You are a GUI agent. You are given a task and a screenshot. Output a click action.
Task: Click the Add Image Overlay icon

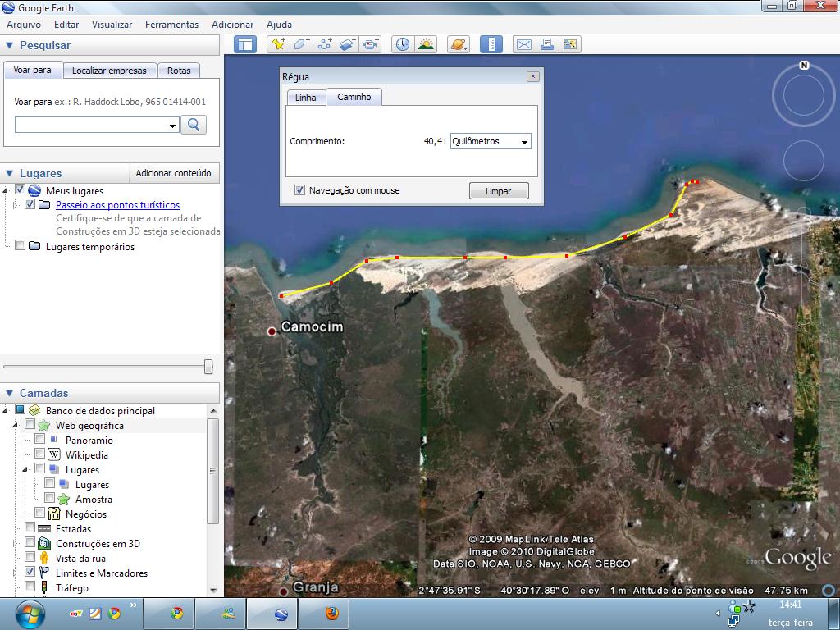click(348, 44)
